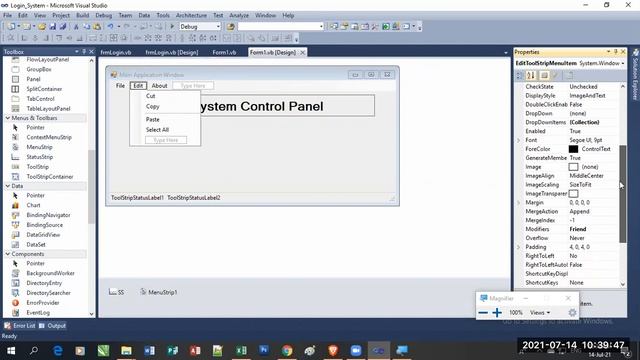This screenshot has width=640, height=360.
Task: Click the Paste clipboard toolbar icon
Action: tap(97, 27)
